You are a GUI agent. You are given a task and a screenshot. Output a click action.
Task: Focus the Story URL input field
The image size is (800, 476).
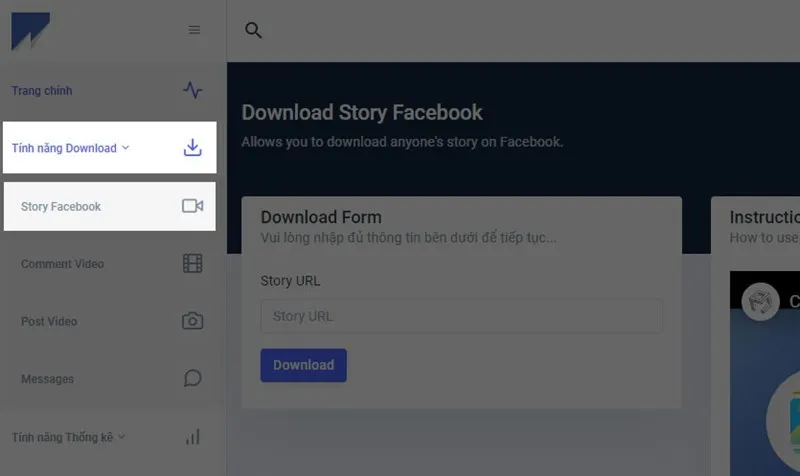(x=462, y=316)
